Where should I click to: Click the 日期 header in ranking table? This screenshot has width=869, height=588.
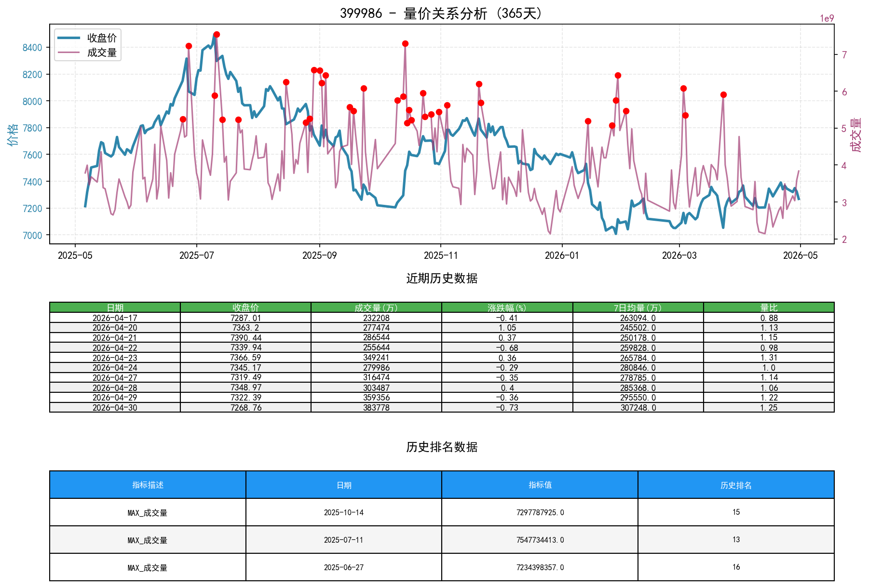tap(344, 485)
